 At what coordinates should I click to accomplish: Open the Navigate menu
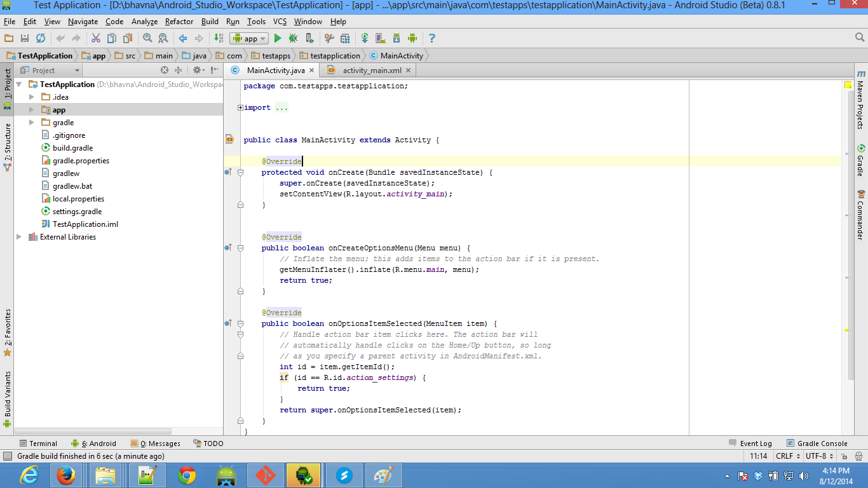(x=83, y=22)
